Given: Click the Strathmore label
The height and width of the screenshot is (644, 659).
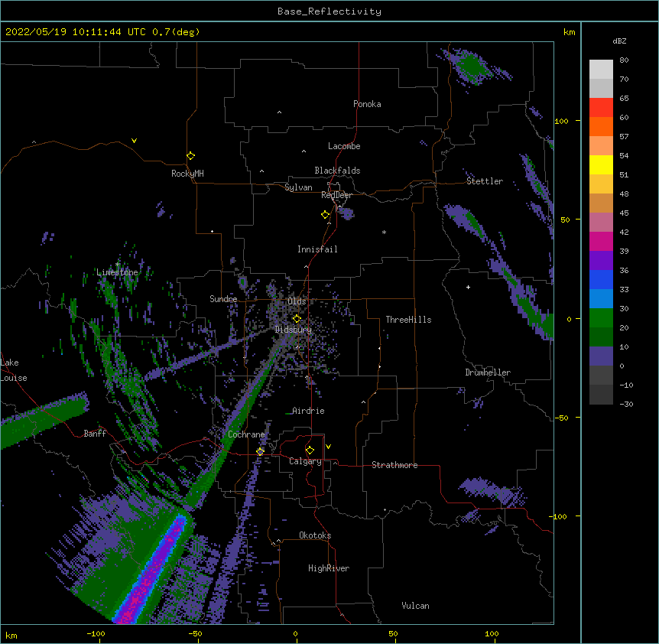Looking at the screenshot, I should tap(394, 465).
